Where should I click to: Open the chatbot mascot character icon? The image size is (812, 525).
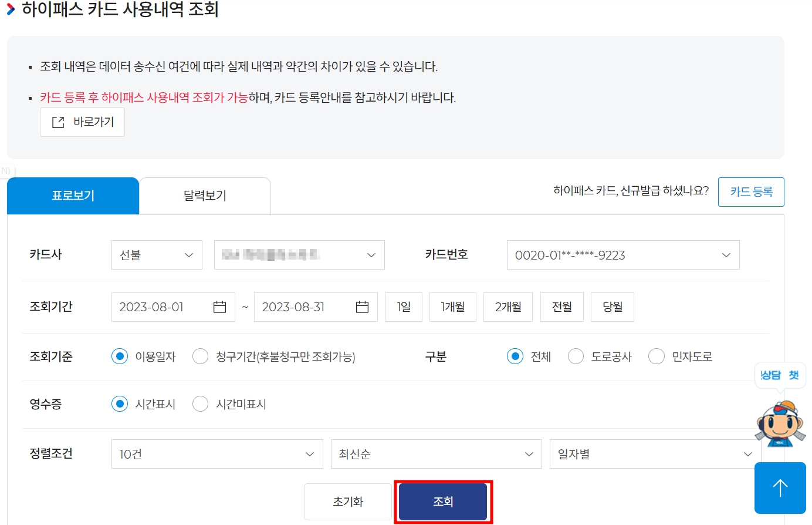click(x=780, y=424)
